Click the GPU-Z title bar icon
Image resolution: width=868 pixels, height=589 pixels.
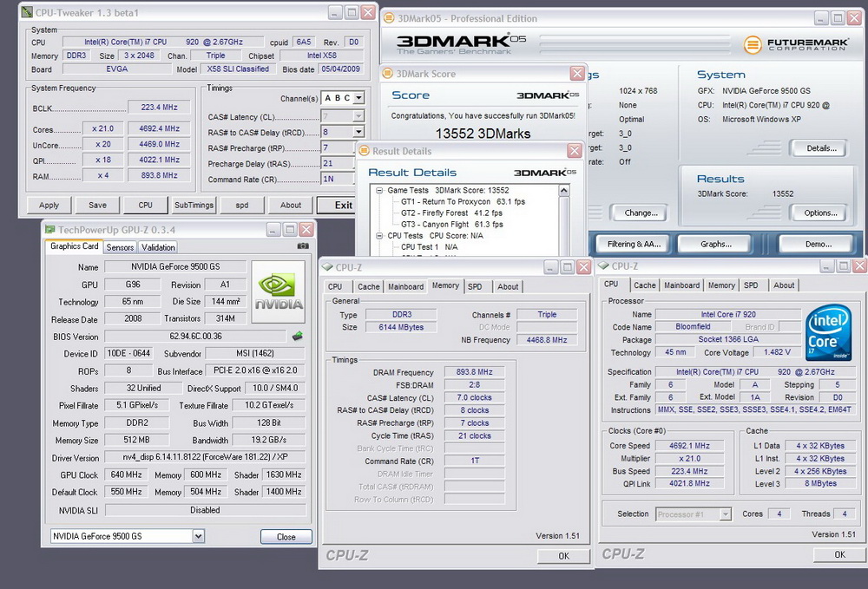(50, 230)
